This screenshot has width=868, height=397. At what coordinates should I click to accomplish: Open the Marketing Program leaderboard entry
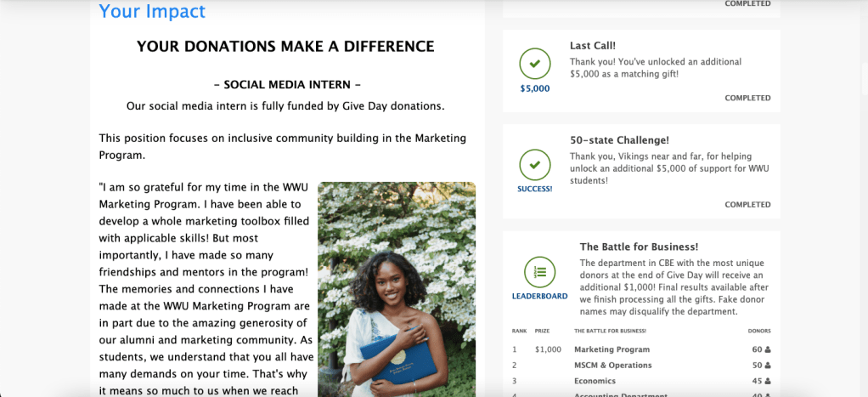[x=612, y=349]
